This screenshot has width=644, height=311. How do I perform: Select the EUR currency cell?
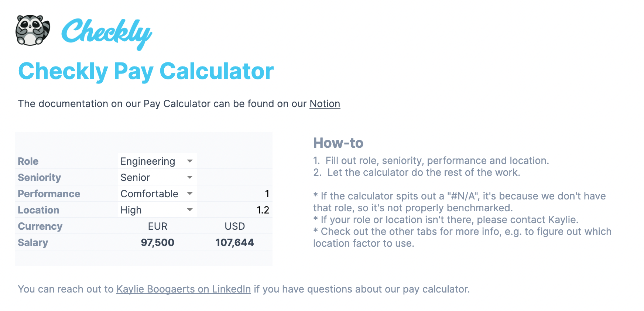(x=158, y=226)
